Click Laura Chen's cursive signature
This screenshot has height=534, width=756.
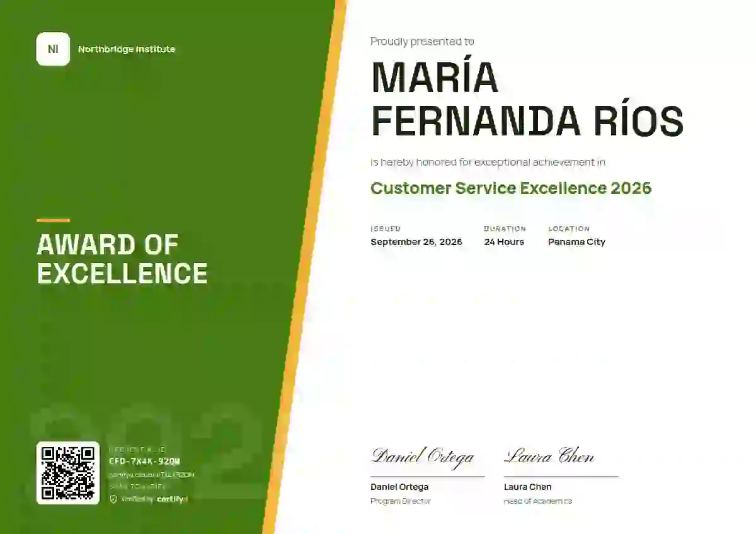click(549, 456)
